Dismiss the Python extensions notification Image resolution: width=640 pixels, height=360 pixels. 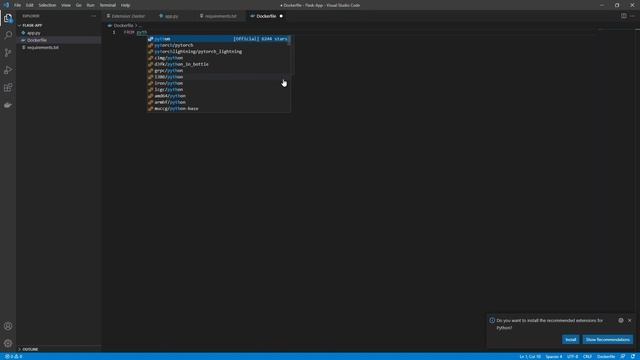pos(629,320)
